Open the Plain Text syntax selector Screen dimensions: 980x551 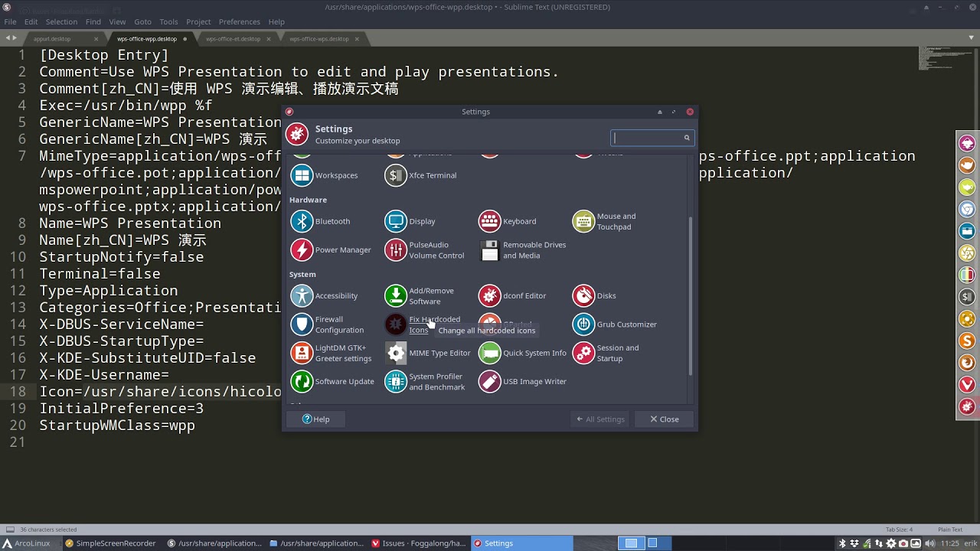[x=950, y=528]
